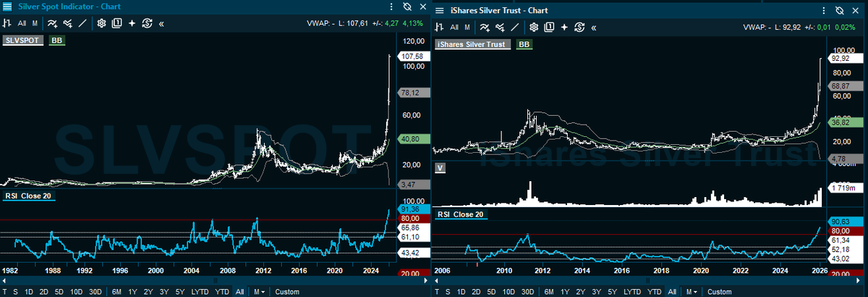Screen dimensions: 868x297
Task: Set iShares chart range to 6M
Action: 550,291
